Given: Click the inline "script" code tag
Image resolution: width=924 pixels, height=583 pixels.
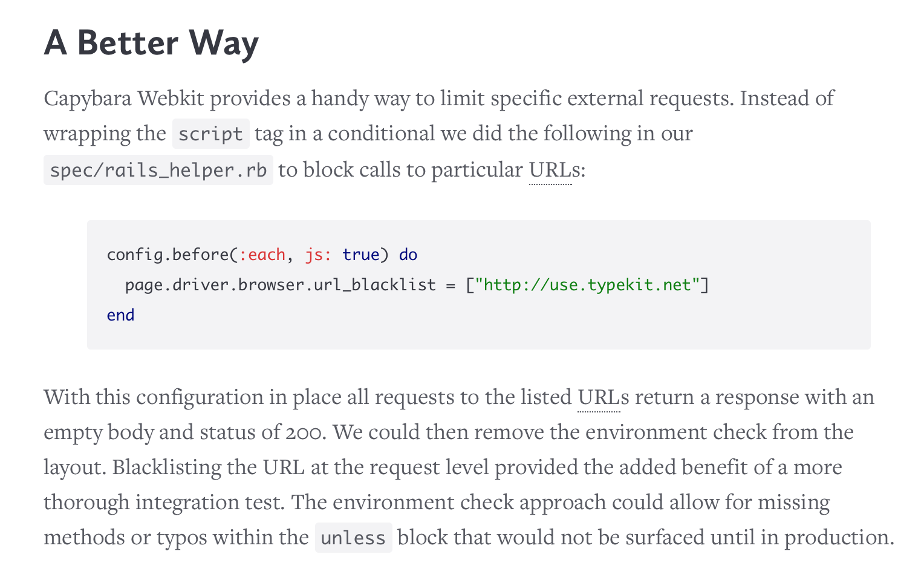Looking at the screenshot, I should [210, 134].
